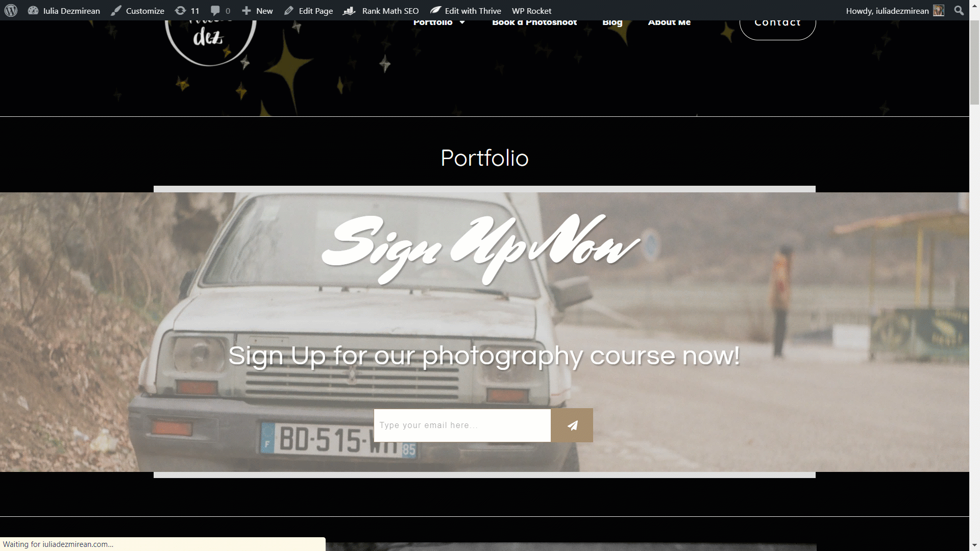Open the comments bubble icon

pos(215,11)
